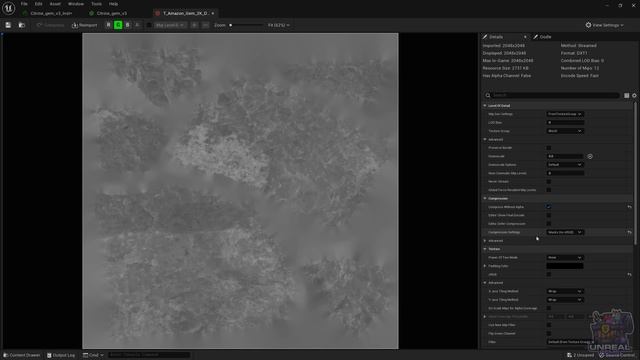Close the Details panel tab
The height and width of the screenshot is (360, 640).
pyautogui.click(x=525, y=37)
